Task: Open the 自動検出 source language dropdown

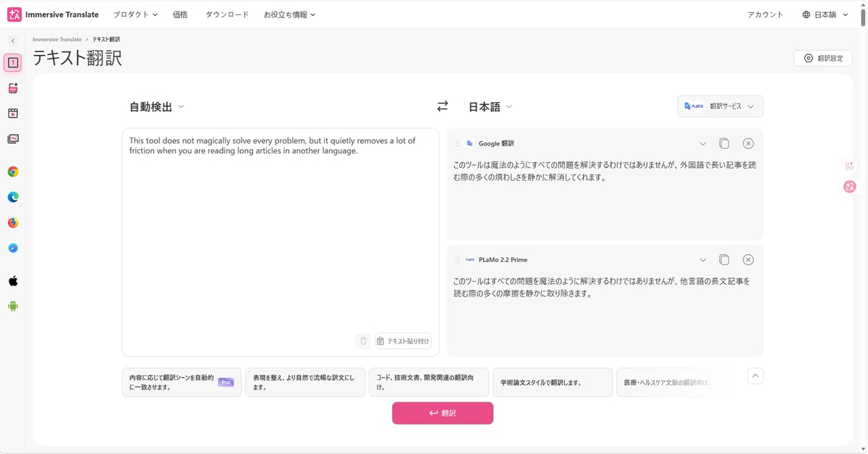Action: coord(157,106)
